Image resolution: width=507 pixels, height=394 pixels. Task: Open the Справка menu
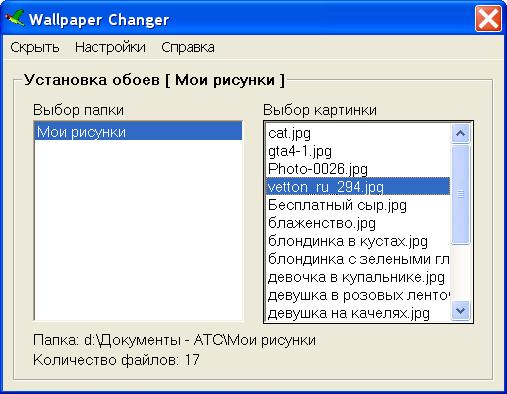coord(188,47)
